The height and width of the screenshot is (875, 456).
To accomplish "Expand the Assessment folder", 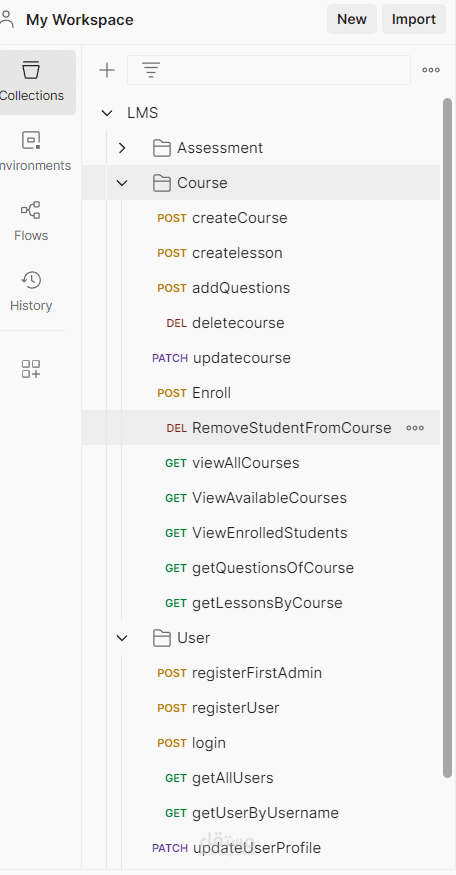I will pyautogui.click(x=122, y=148).
